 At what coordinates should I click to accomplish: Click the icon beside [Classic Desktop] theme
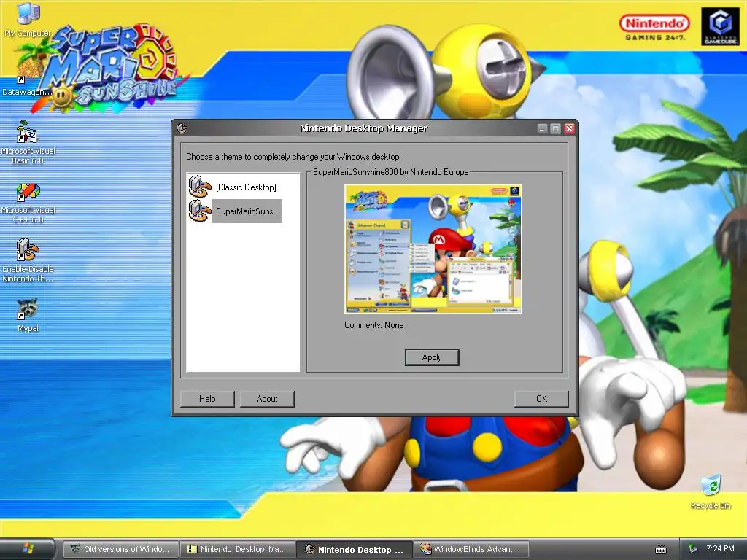(200, 187)
